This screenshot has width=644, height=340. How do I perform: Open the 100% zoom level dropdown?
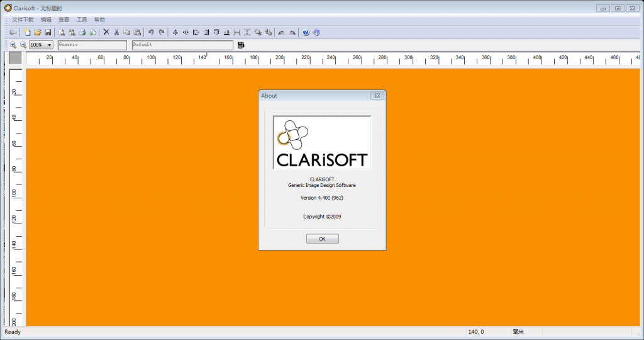(49, 45)
